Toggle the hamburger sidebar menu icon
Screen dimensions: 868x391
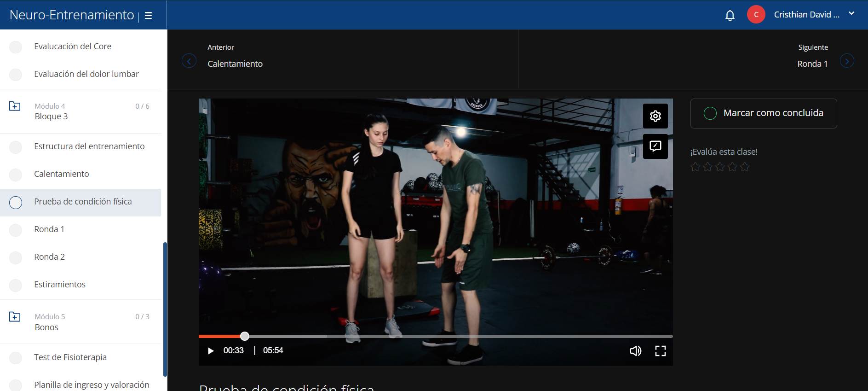click(x=148, y=16)
